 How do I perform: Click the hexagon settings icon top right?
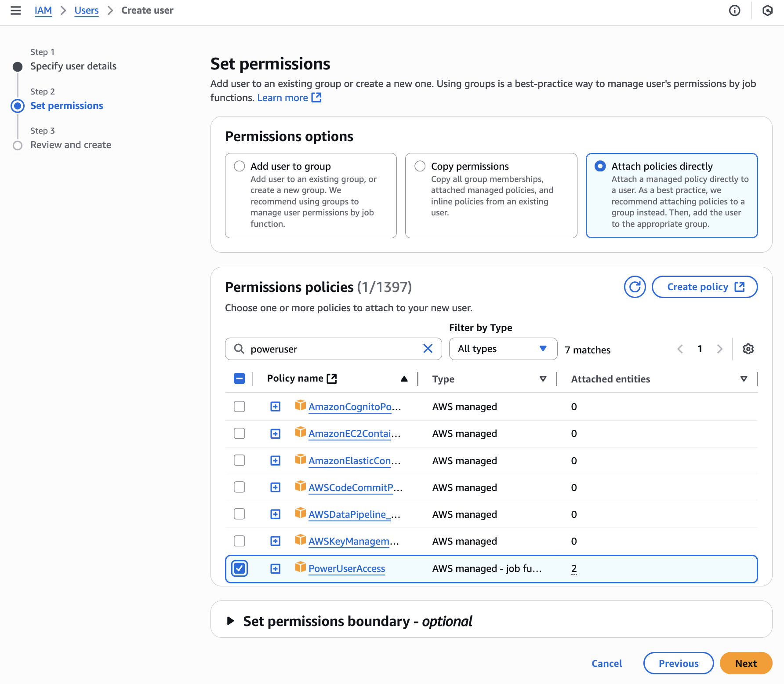[x=767, y=11]
